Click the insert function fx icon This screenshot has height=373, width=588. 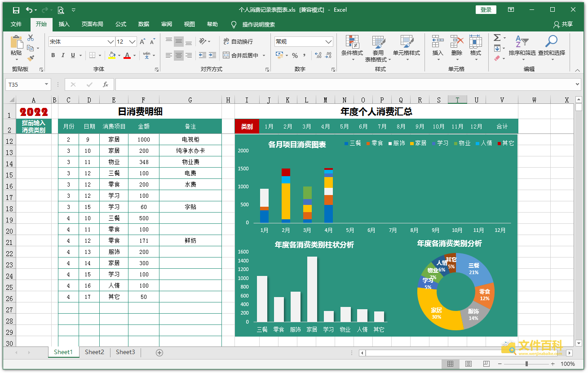106,84
